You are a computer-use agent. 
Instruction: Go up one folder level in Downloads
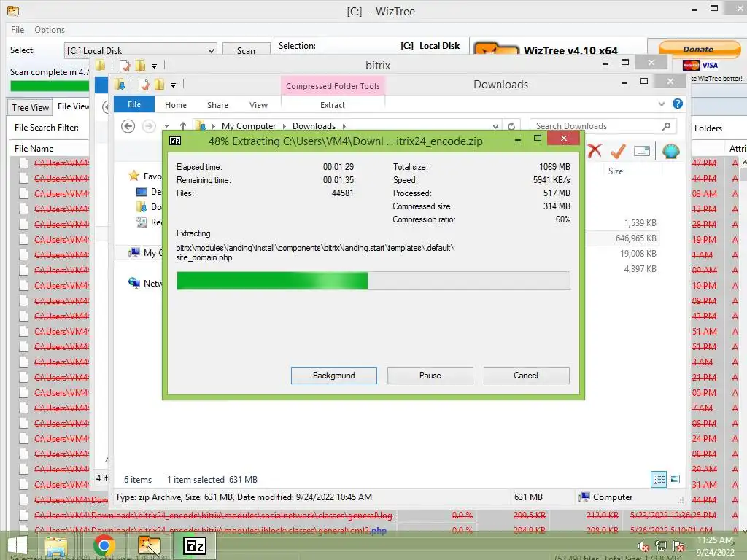(x=183, y=126)
